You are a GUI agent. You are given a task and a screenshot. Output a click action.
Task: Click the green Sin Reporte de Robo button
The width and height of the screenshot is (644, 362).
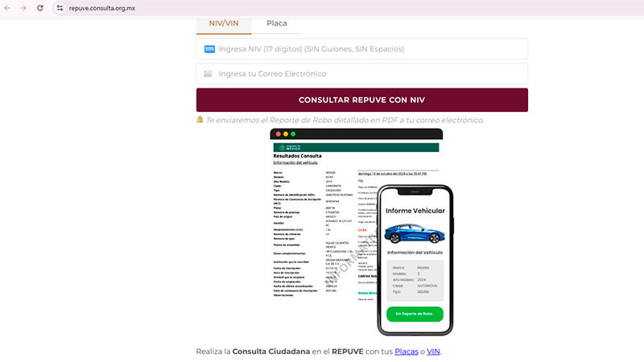415,314
